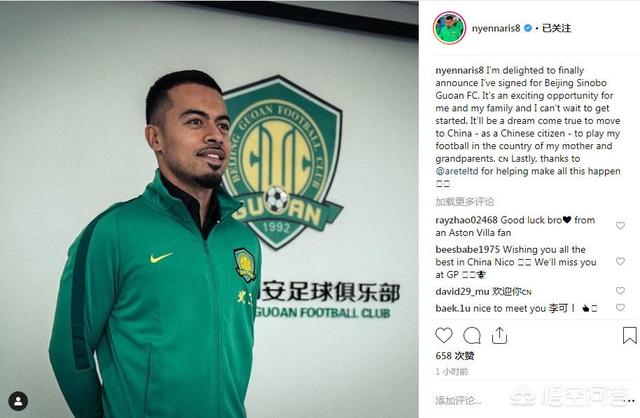Like the beesbabe1975 comment
The image size is (640, 418).
(x=620, y=261)
